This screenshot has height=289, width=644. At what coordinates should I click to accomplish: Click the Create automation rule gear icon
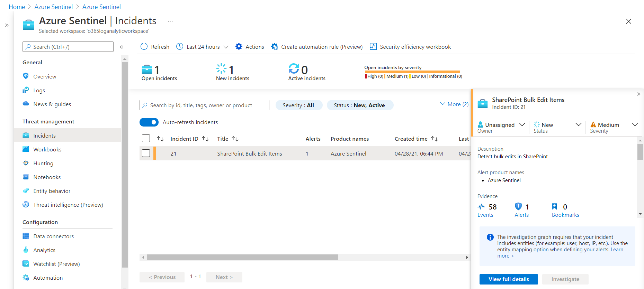(275, 47)
